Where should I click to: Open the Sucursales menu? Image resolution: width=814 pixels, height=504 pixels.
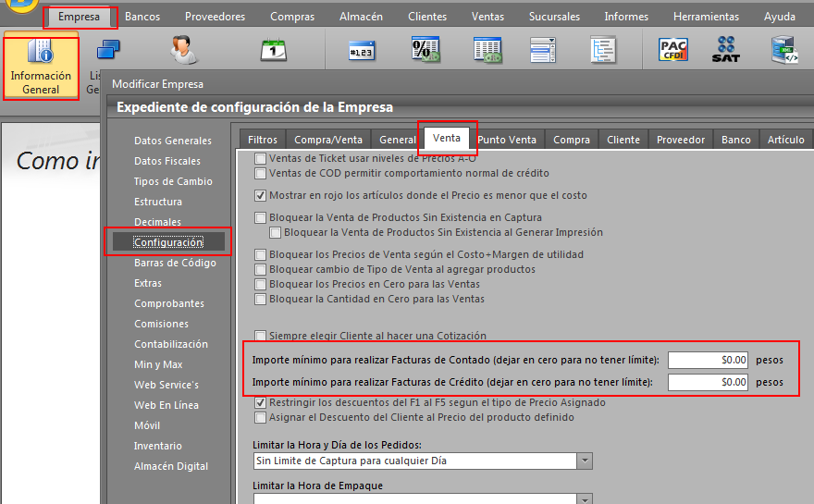[x=554, y=17]
